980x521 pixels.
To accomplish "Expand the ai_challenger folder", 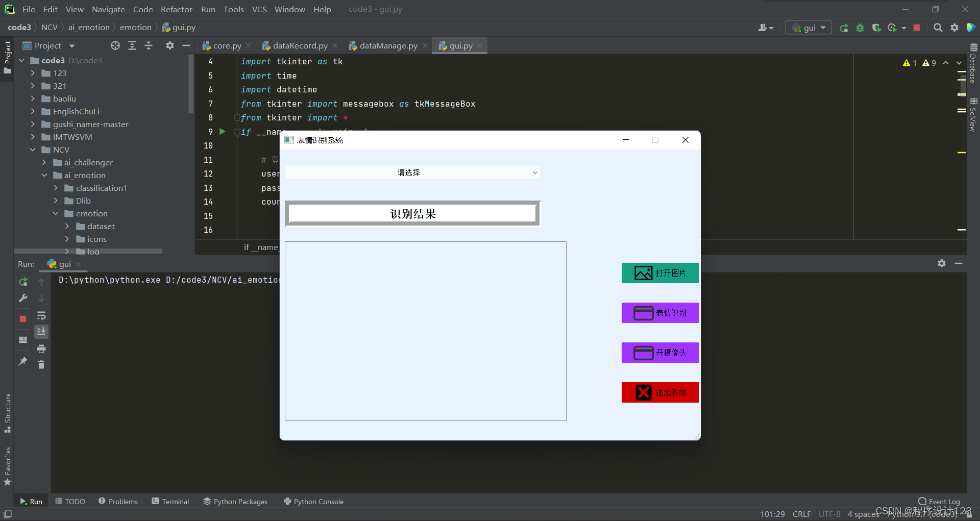I will point(44,162).
